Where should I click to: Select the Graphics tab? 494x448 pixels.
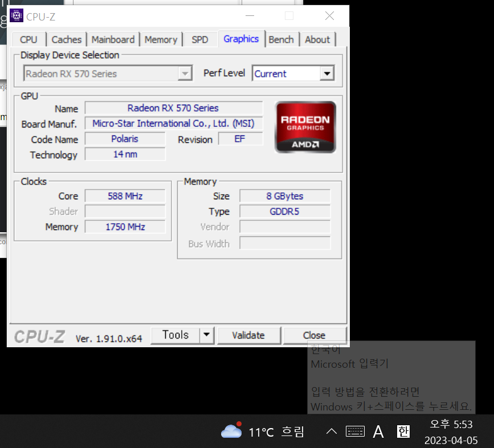click(x=241, y=39)
